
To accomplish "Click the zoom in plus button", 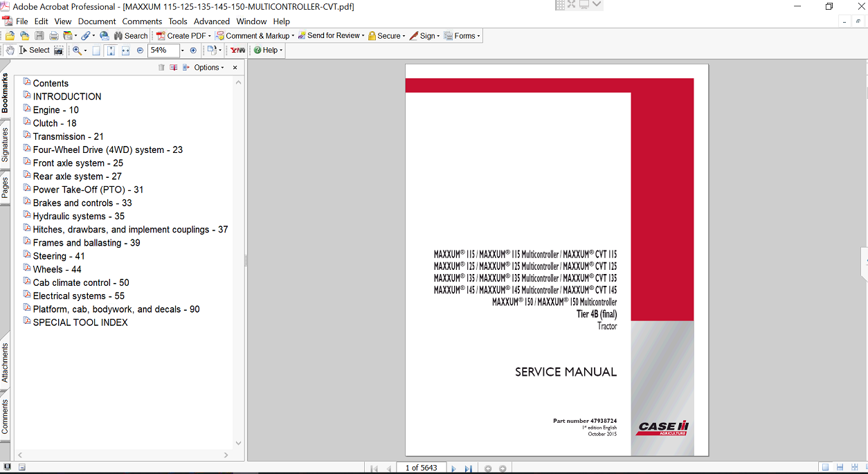I will coord(193,51).
